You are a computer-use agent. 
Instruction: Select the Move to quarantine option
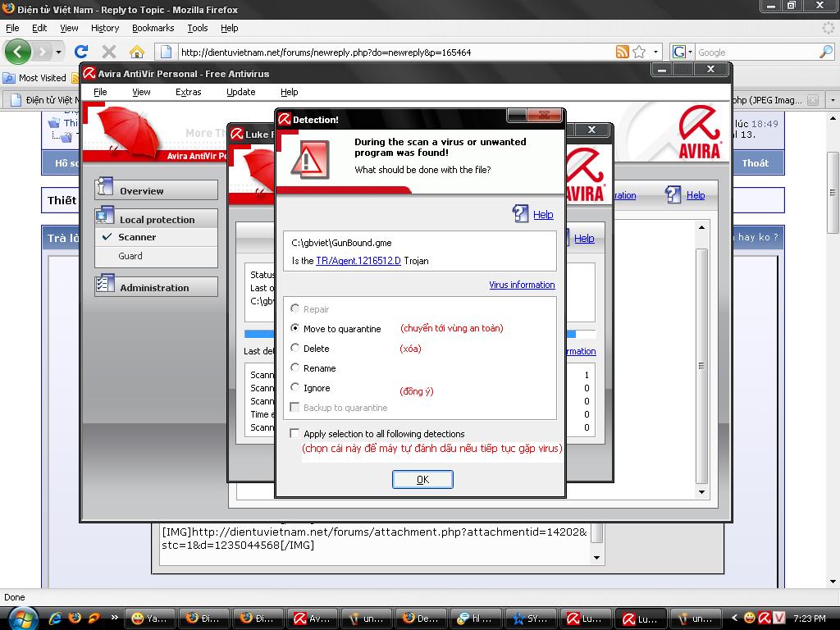(x=294, y=328)
